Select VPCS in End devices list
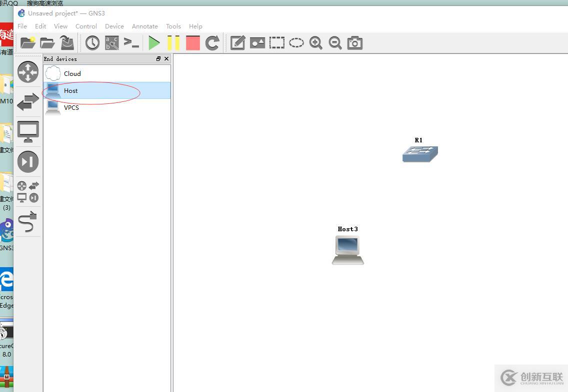 point(107,107)
